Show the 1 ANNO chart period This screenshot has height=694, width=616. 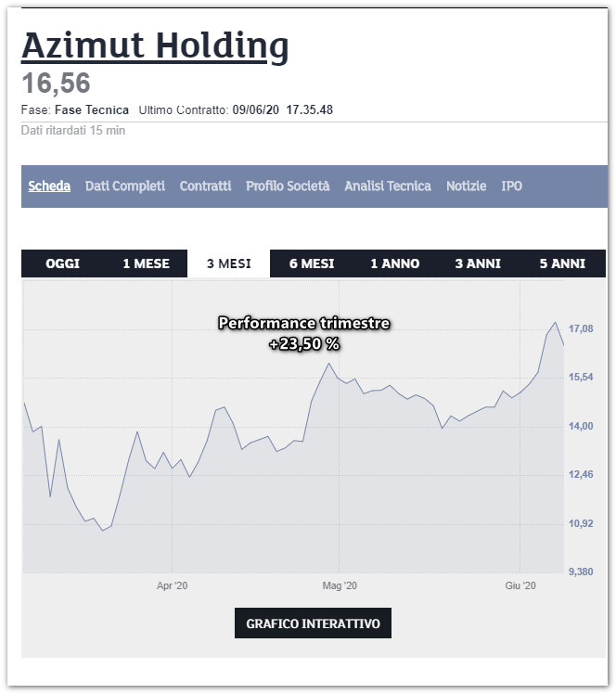tap(394, 263)
